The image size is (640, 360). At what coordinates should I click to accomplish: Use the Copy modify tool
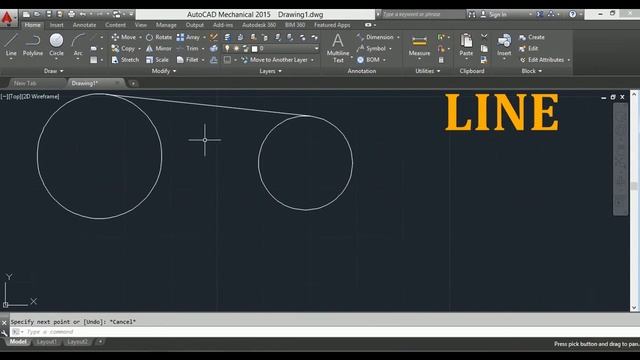click(123, 49)
